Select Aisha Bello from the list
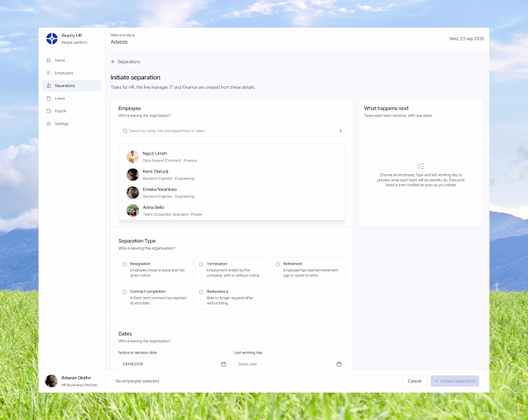Viewport: 528px width, 420px height. tap(232, 210)
